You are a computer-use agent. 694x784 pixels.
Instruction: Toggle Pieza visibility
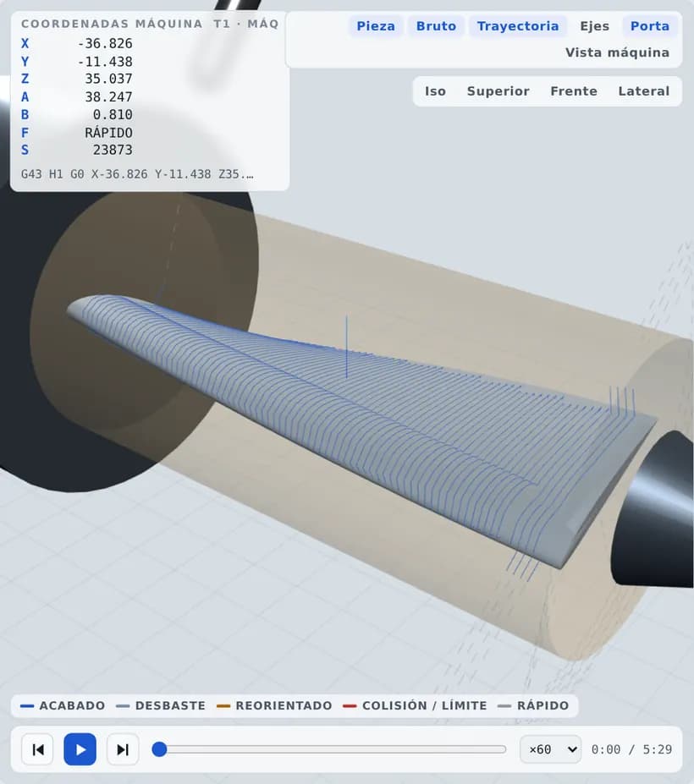[376, 26]
